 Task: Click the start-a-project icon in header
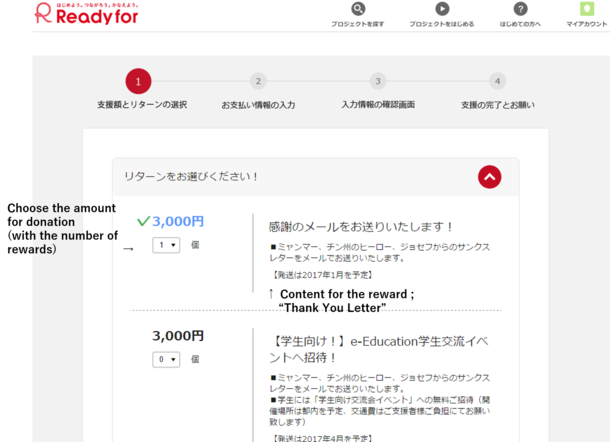(x=442, y=9)
